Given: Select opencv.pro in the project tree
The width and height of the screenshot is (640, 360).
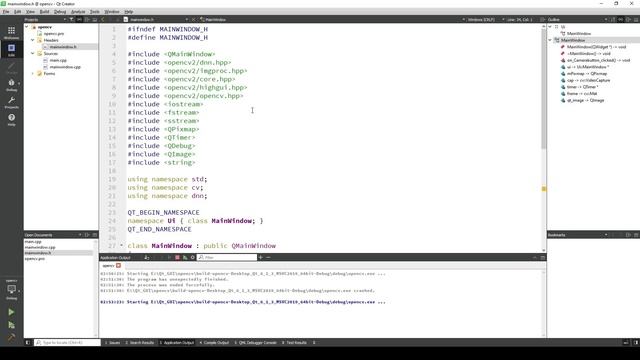Looking at the screenshot, I should pos(53,33).
